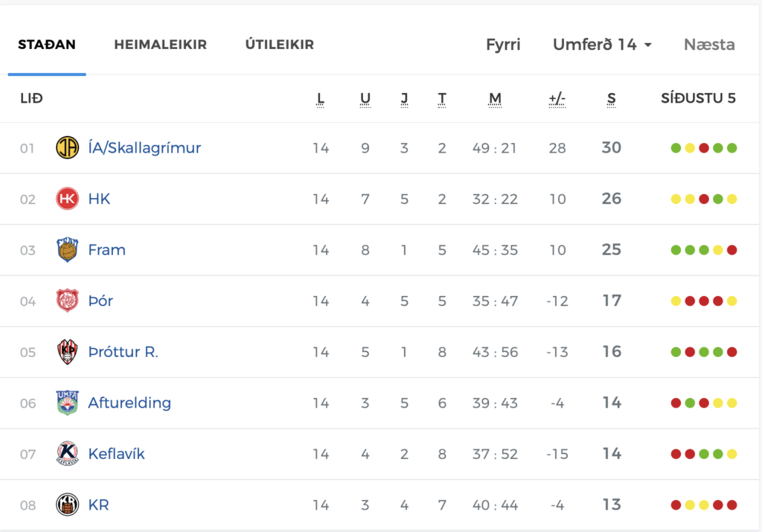Open the Umferð 14 round dropdown
Image resolution: width=762 pixels, height=532 pixels.
pyautogui.click(x=602, y=45)
